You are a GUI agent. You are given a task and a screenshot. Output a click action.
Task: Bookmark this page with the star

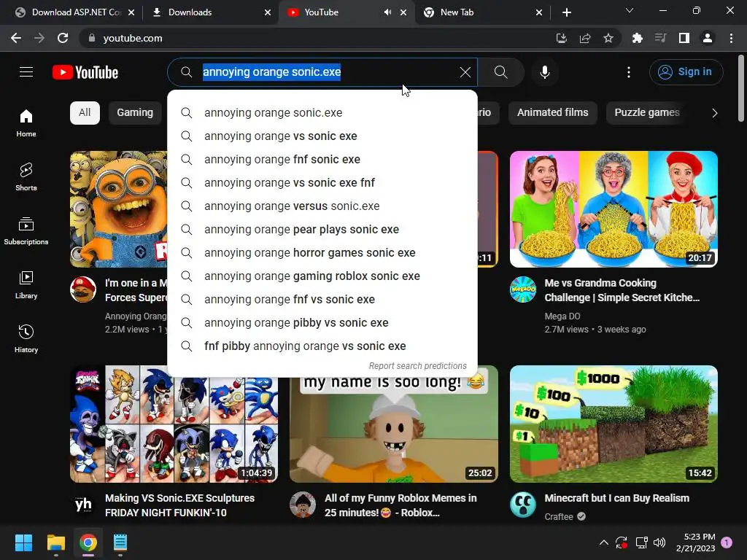point(608,38)
